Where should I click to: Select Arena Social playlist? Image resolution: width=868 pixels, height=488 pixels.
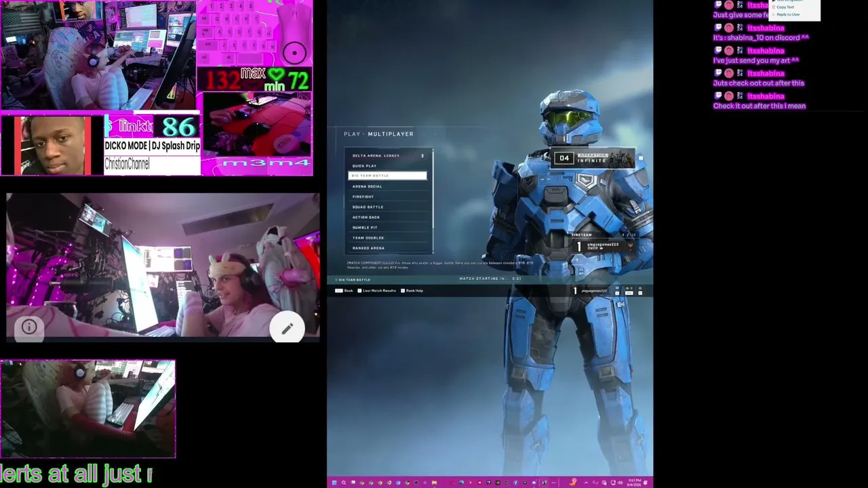tap(387, 186)
